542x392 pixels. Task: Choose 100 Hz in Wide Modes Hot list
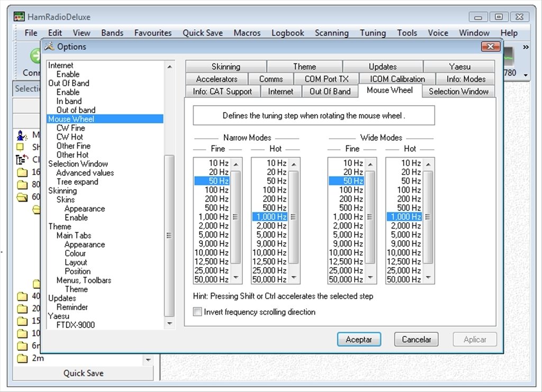pyautogui.click(x=404, y=190)
